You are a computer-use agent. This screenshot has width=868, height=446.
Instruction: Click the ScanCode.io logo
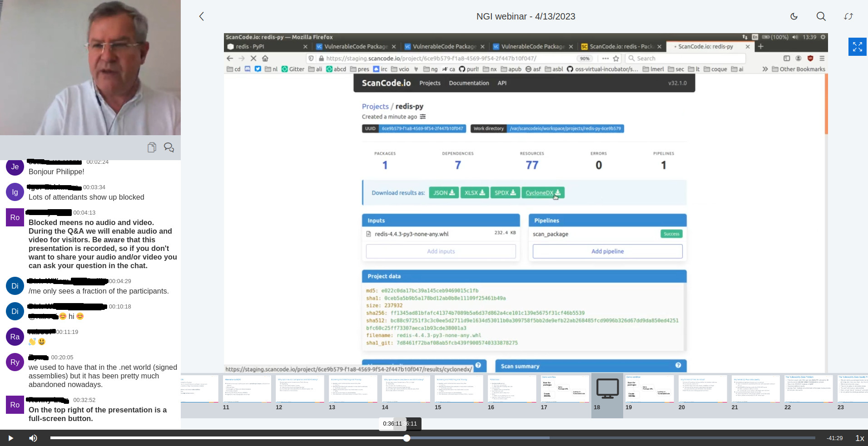tap(386, 83)
